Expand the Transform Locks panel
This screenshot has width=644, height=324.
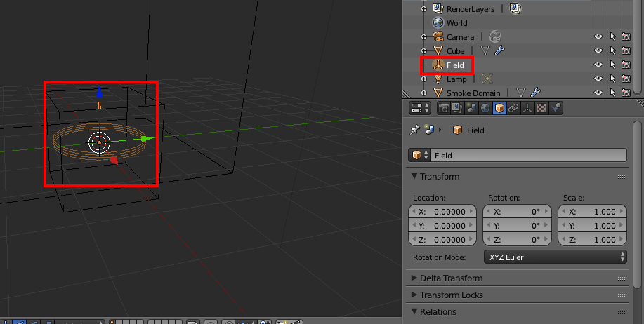[x=414, y=295]
